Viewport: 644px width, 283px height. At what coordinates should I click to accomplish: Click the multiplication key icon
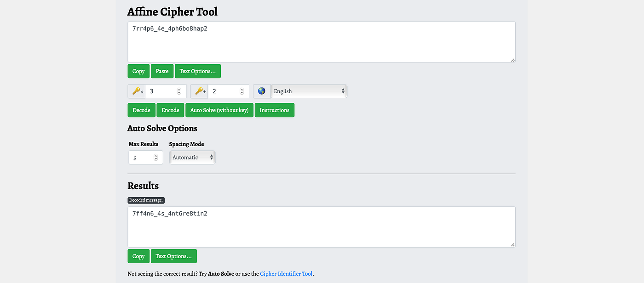[x=136, y=91]
